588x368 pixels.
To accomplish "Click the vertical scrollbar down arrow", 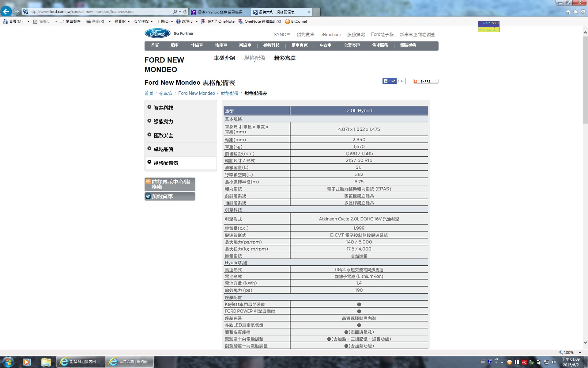I will click(585, 343).
